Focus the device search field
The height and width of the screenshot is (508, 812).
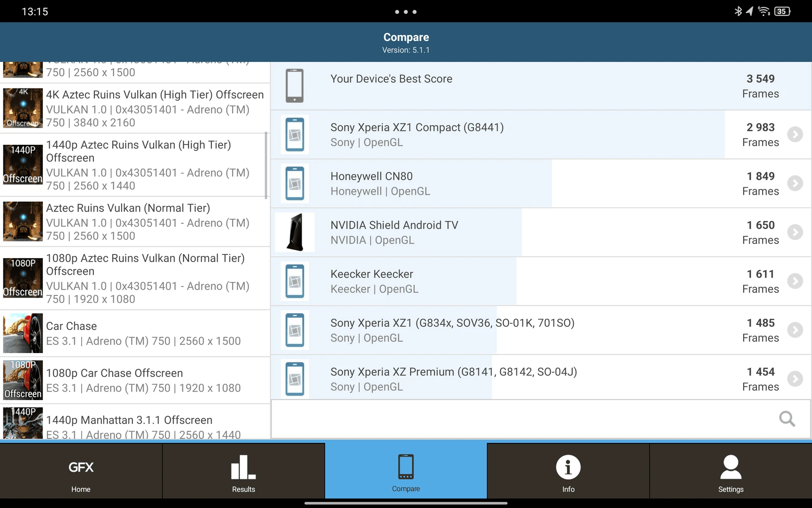(x=540, y=419)
